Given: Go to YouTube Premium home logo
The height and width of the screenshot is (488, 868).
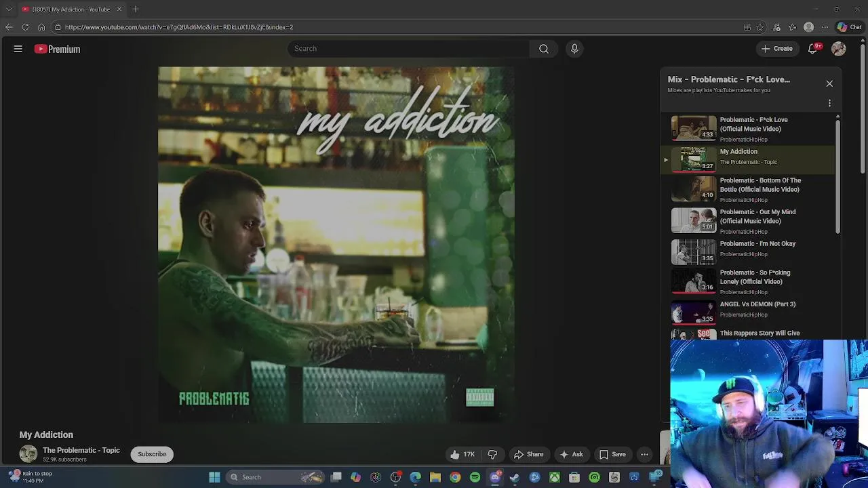Looking at the screenshot, I should [58, 49].
